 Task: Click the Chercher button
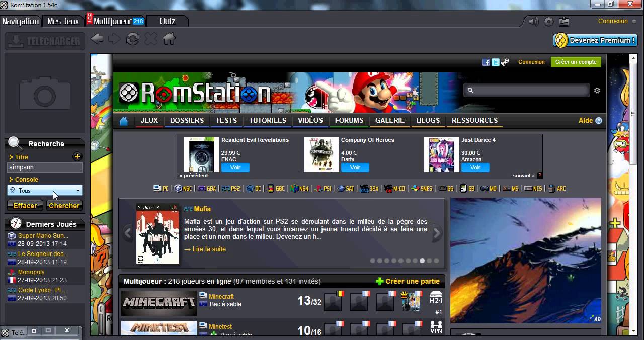pyautogui.click(x=64, y=206)
